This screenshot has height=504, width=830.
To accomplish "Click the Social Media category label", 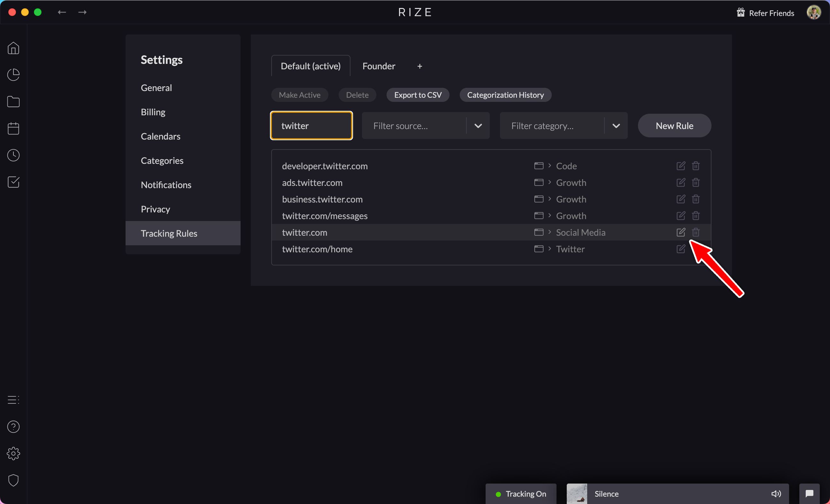I will point(580,232).
